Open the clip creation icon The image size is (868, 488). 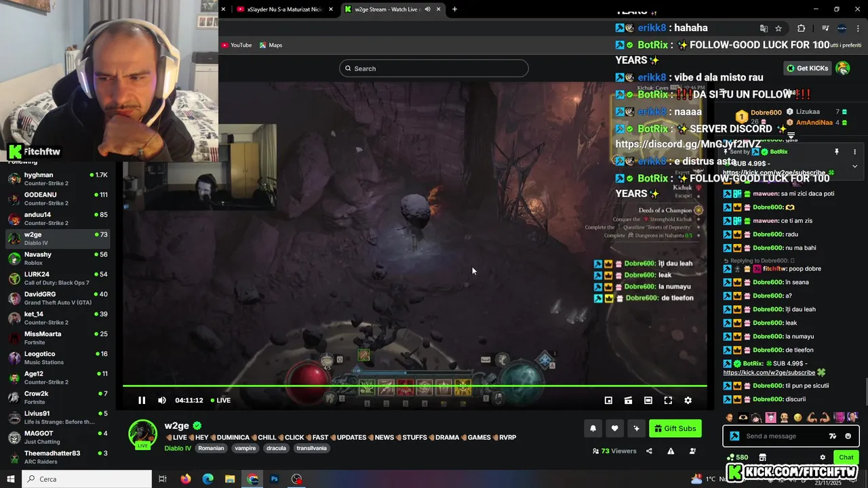(x=628, y=401)
